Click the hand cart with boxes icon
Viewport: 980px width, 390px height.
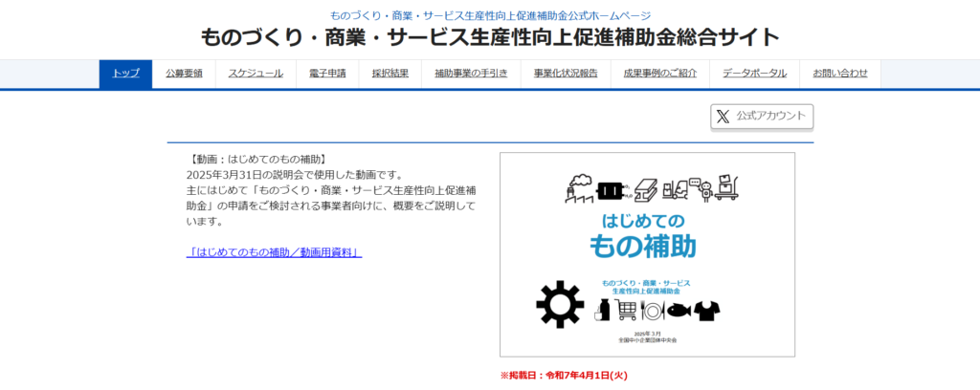pos(727,187)
